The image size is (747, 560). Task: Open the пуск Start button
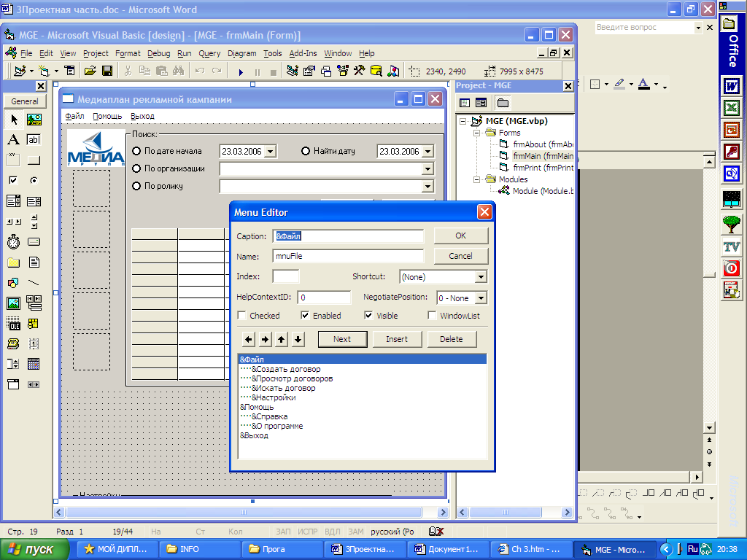click(34, 549)
